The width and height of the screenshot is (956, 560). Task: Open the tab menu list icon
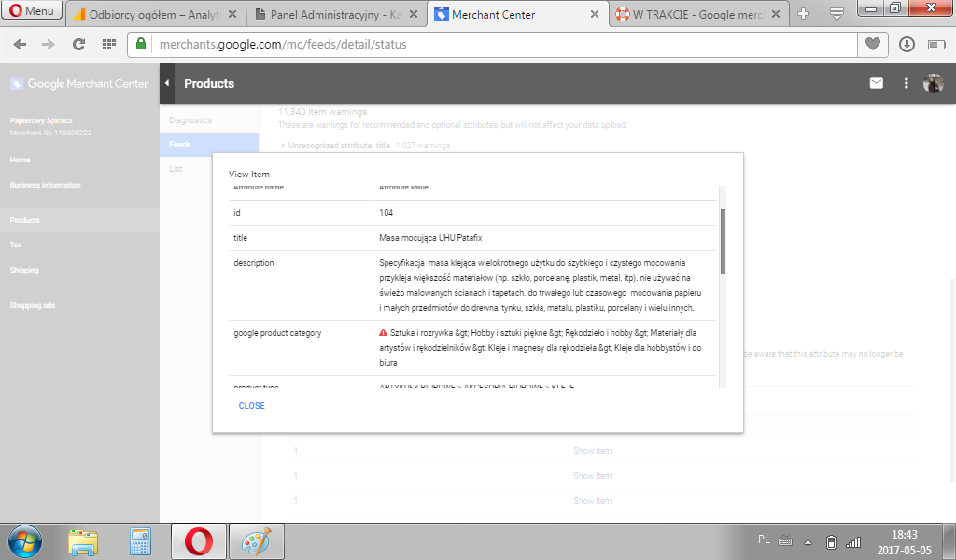pos(836,13)
